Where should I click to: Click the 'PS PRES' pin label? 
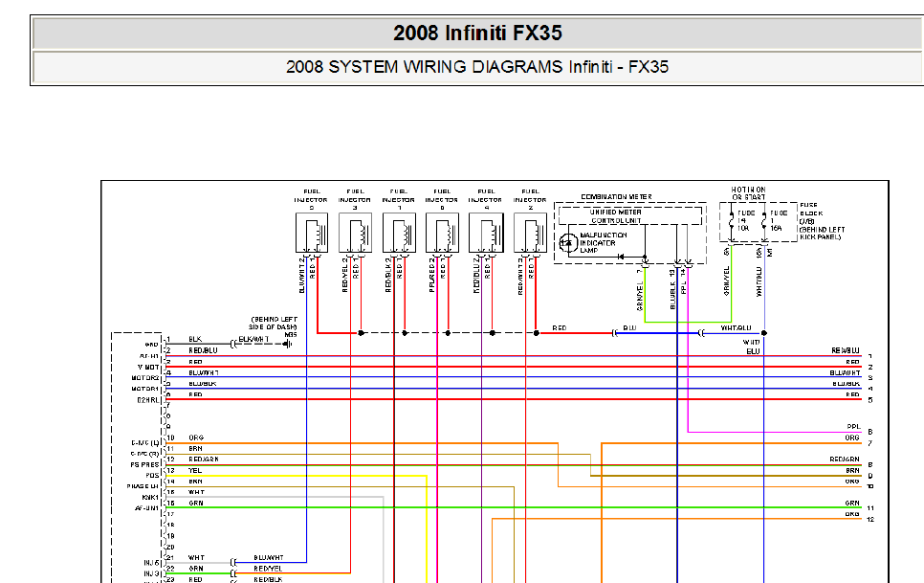[x=145, y=464]
